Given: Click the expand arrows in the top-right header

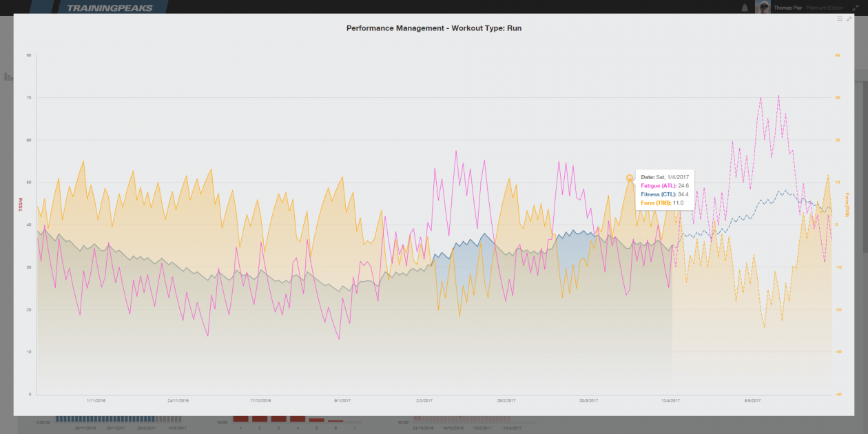Looking at the screenshot, I should click(856, 8).
